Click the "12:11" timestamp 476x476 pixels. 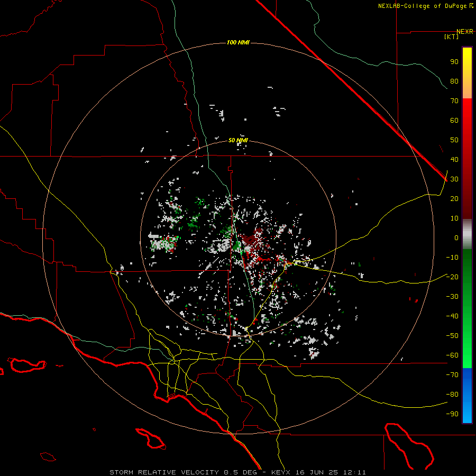(354, 472)
